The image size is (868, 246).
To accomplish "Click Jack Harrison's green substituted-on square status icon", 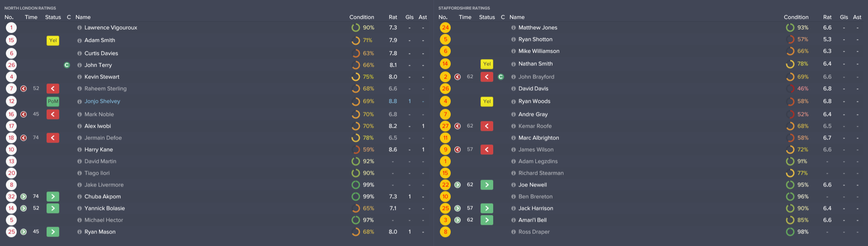I will [487, 209].
